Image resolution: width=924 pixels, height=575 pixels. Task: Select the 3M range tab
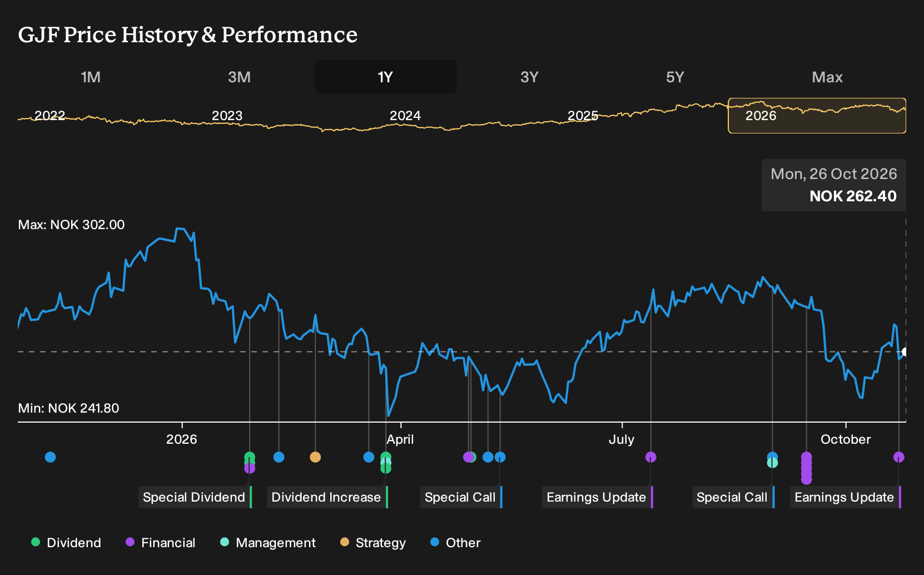tap(239, 77)
